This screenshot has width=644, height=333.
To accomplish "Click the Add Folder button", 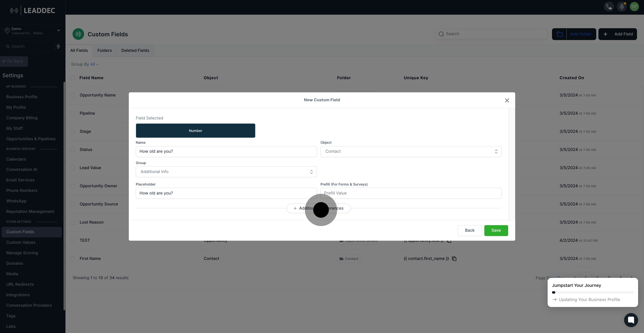I will point(574,34).
